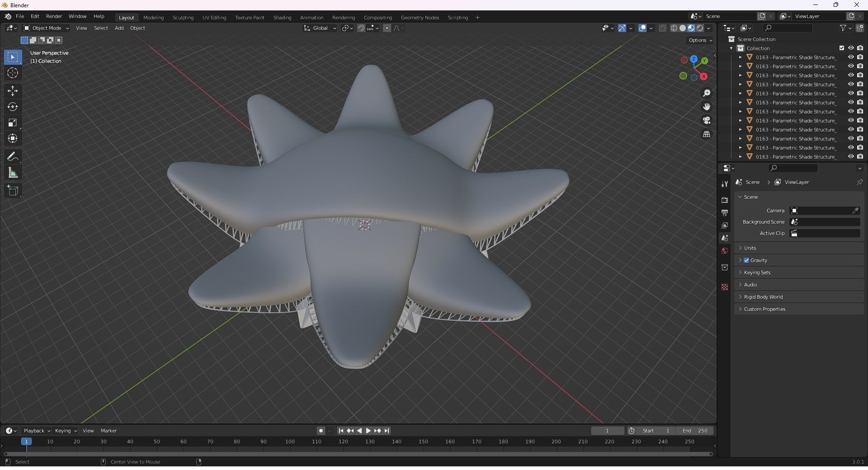Open the View Layer properties tab
This screenshot has width=868, height=470.
point(725,225)
